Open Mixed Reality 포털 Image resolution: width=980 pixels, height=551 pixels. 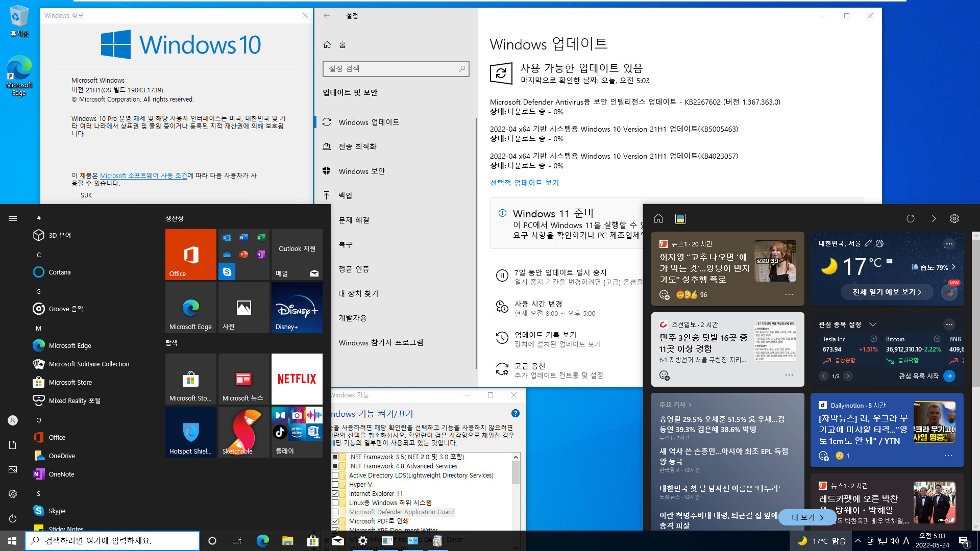(x=92, y=400)
